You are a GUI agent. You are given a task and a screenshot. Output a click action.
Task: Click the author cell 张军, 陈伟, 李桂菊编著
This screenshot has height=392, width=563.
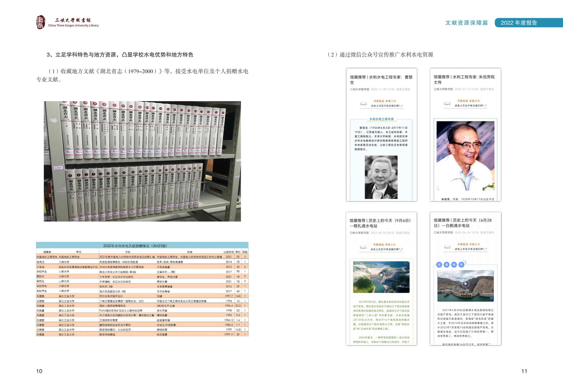[x=170, y=262]
